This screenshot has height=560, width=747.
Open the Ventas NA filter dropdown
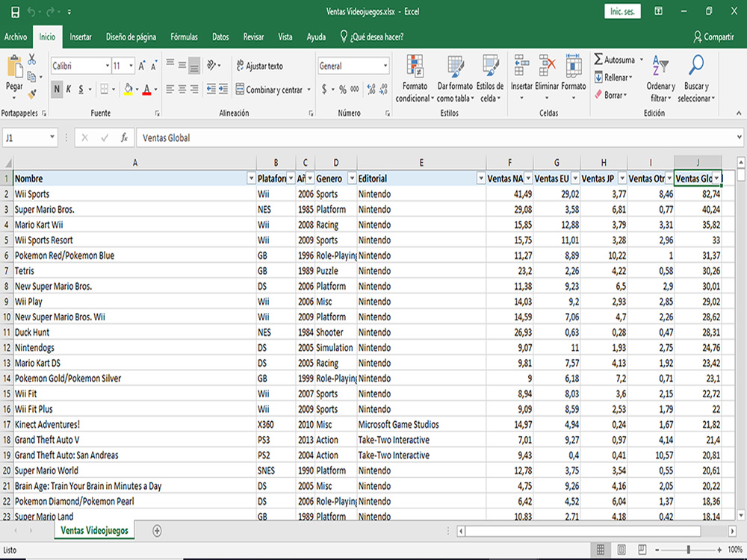pyautogui.click(x=528, y=178)
